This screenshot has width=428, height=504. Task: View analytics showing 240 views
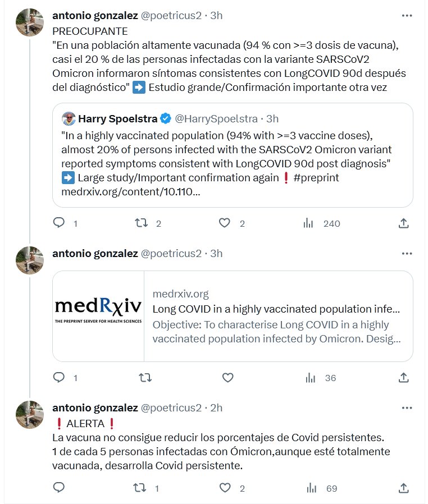coord(308,223)
